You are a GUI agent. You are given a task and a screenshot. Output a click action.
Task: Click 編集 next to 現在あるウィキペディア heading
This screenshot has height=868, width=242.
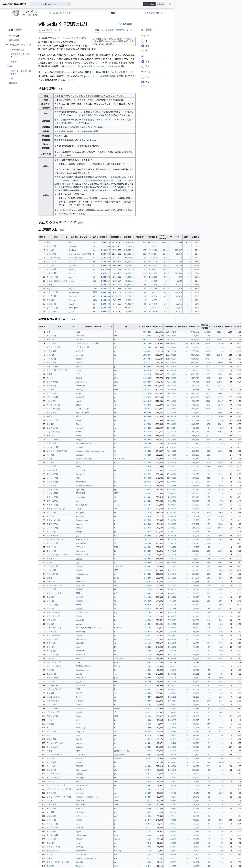click(x=81, y=223)
